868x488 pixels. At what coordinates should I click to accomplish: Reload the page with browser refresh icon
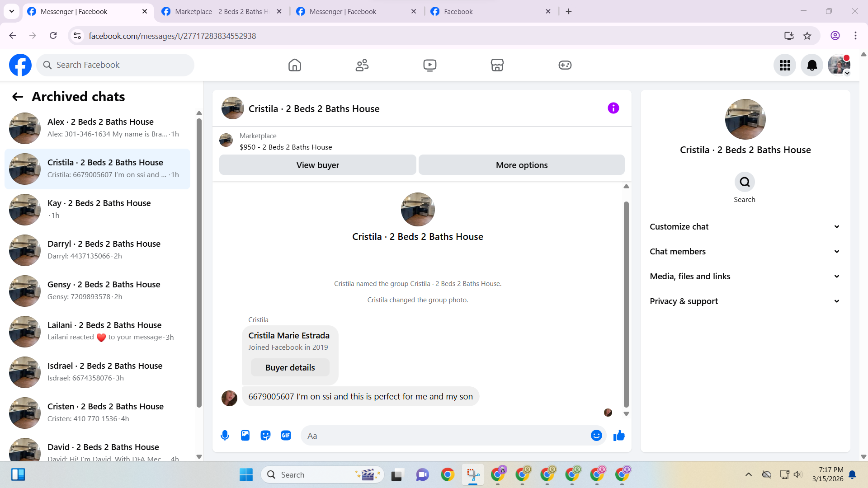click(x=53, y=36)
